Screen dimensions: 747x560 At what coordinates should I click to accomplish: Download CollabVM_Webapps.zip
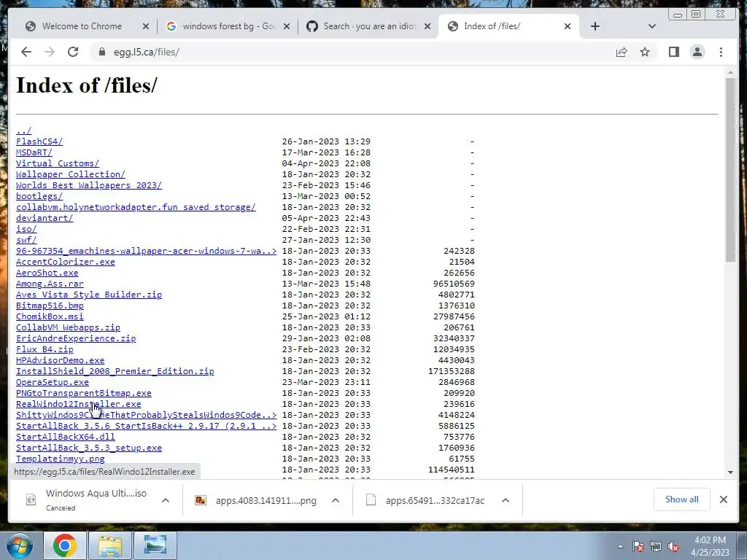click(x=68, y=327)
